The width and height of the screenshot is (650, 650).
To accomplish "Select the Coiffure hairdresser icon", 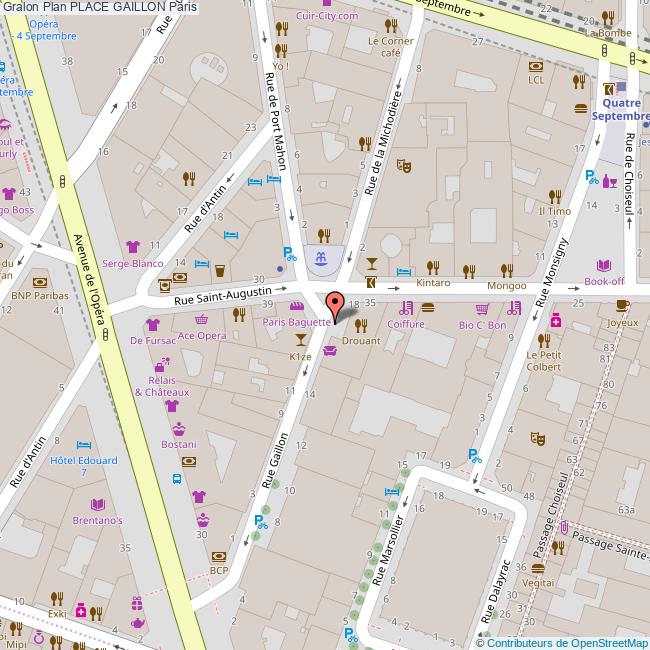I will [x=407, y=308].
